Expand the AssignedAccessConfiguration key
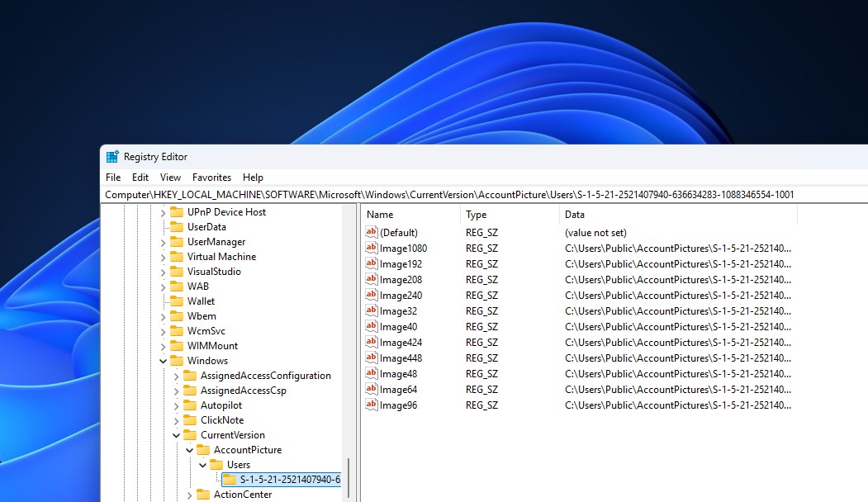This screenshot has height=502, width=868. (176, 376)
